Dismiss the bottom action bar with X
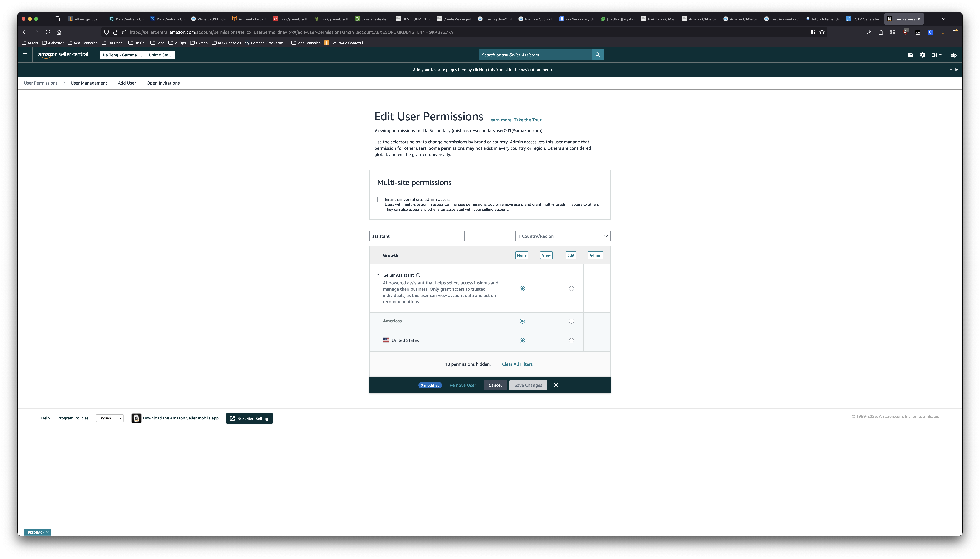 (556, 385)
